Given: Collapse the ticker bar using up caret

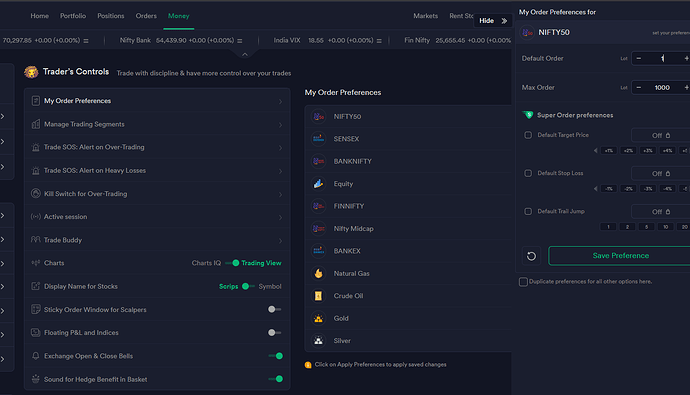Looking at the screenshot, I should (245, 55).
